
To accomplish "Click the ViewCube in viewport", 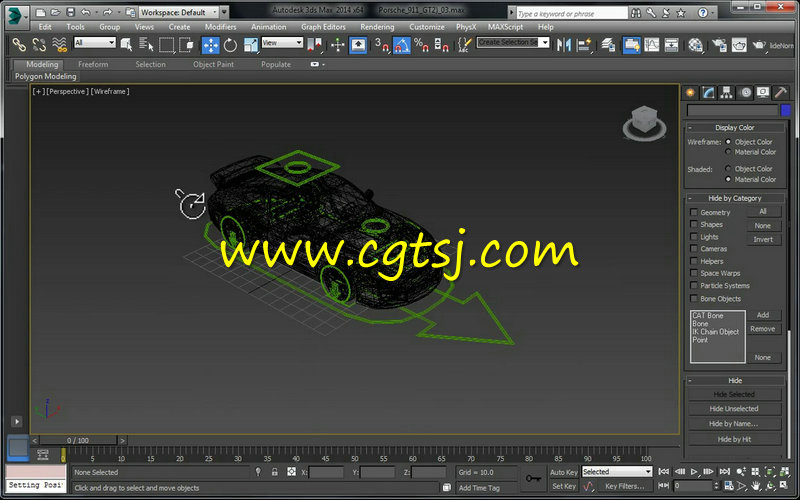I will coord(644,123).
